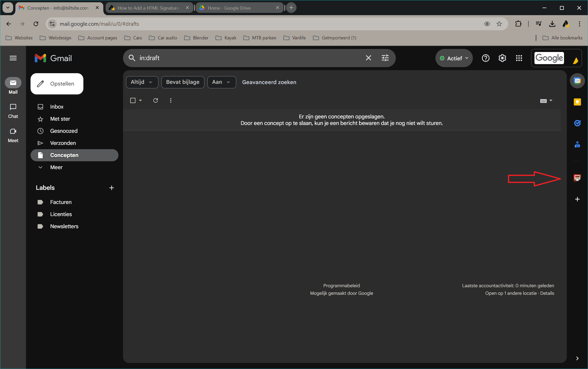Clear the in:draft search field
Viewport: 588px width, 369px height.
click(369, 58)
